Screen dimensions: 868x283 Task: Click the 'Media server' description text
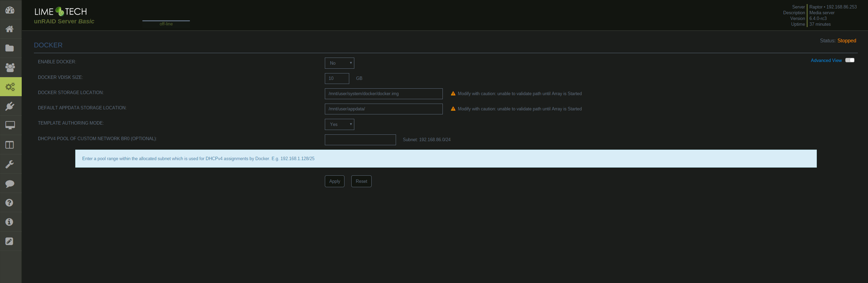[822, 13]
